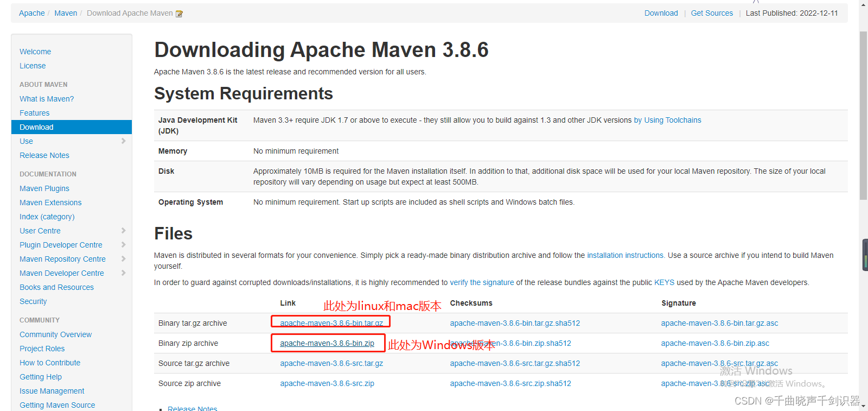Open Release Notes in sidebar

tap(44, 155)
